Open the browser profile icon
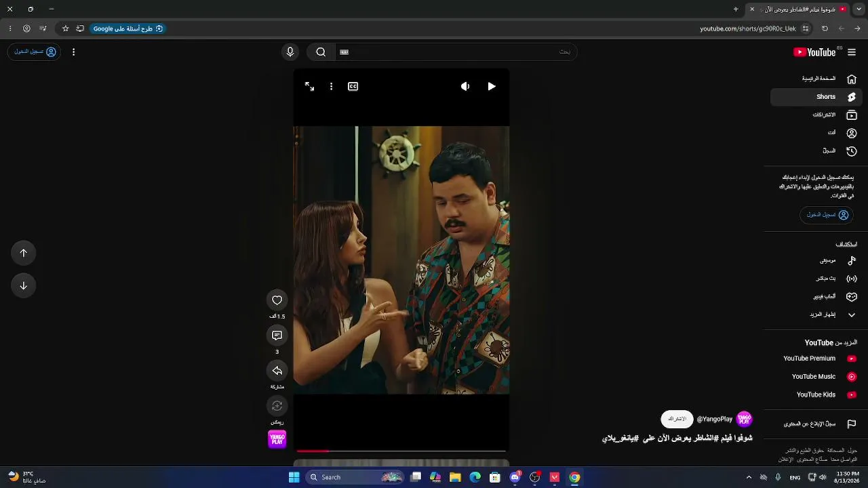Viewport: 868px width, 488px height. [26, 28]
